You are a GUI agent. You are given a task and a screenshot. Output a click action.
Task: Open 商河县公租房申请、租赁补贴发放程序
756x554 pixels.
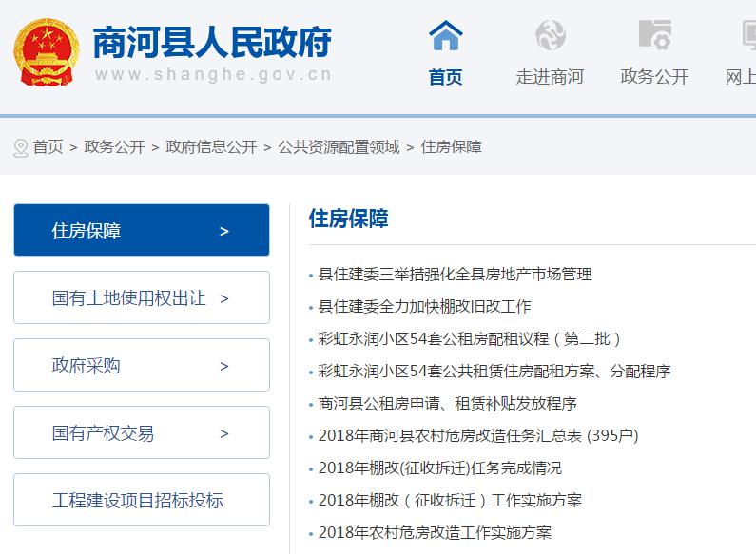click(x=448, y=403)
